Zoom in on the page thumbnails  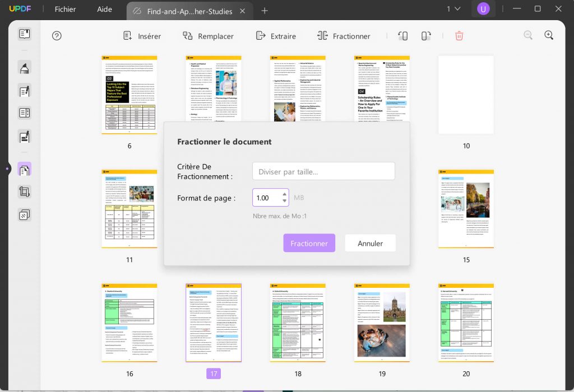click(549, 35)
